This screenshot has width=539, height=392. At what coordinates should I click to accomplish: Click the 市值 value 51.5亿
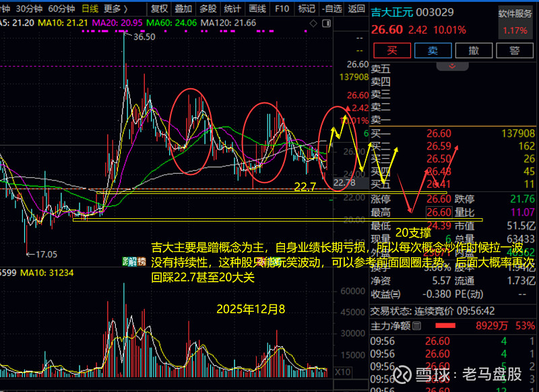[x=521, y=226]
